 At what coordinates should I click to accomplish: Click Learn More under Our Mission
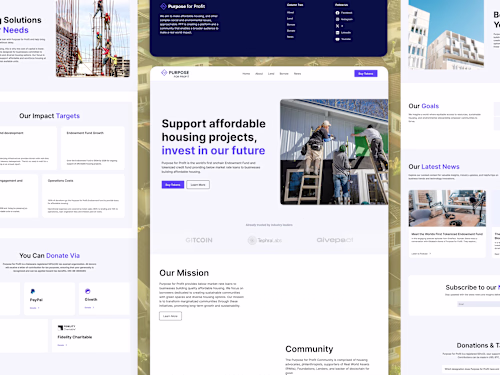pyautogui.click(x=170, y=316)
